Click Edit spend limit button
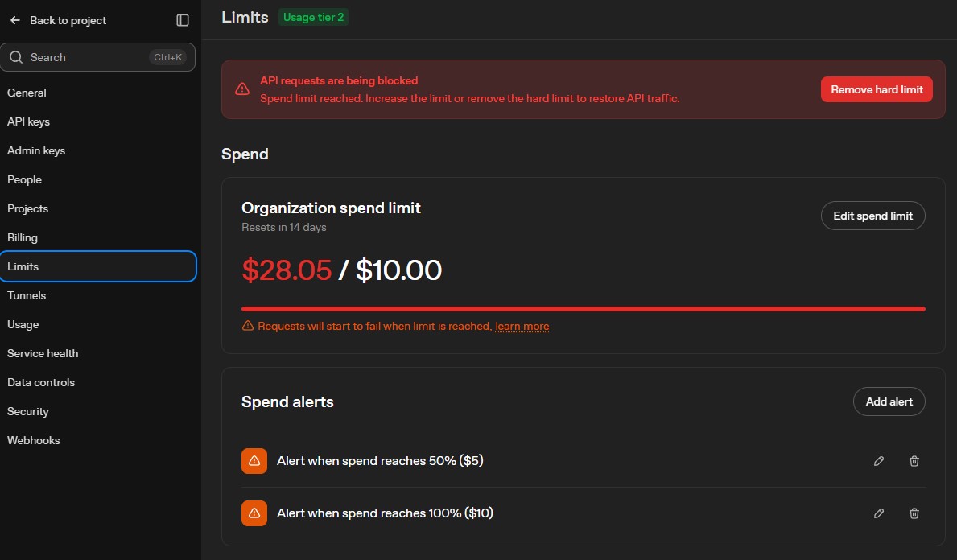Image resolution: width=957 pixels, height=560 pixels. pos(872,216)
